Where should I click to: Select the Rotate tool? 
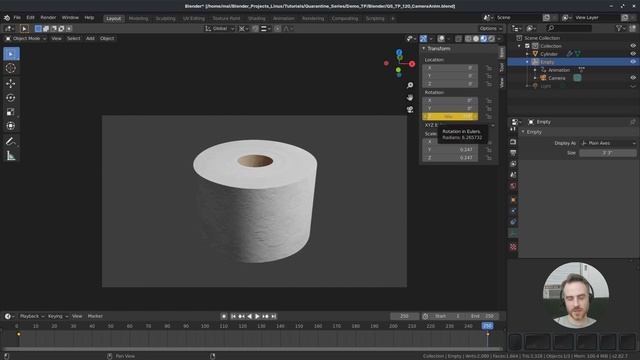11,98
